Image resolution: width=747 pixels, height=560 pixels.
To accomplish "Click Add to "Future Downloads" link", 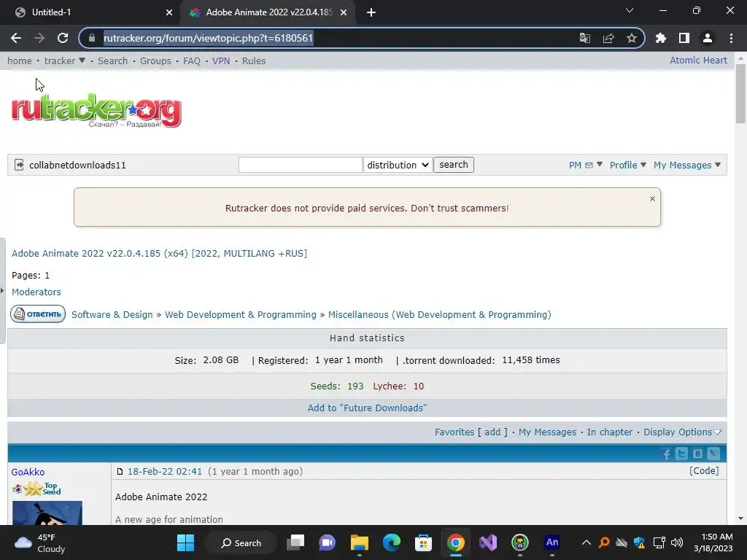I will click(x=367, y=408).
